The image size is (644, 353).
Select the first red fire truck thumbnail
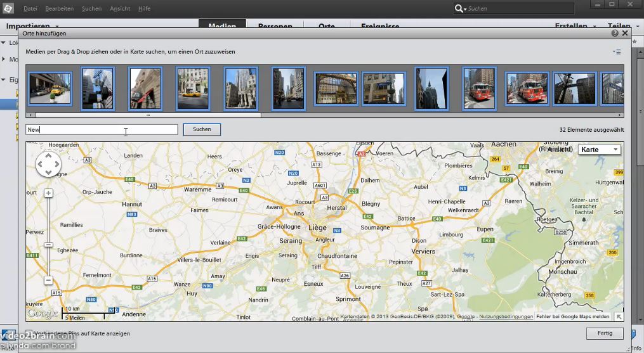(479, 89)
